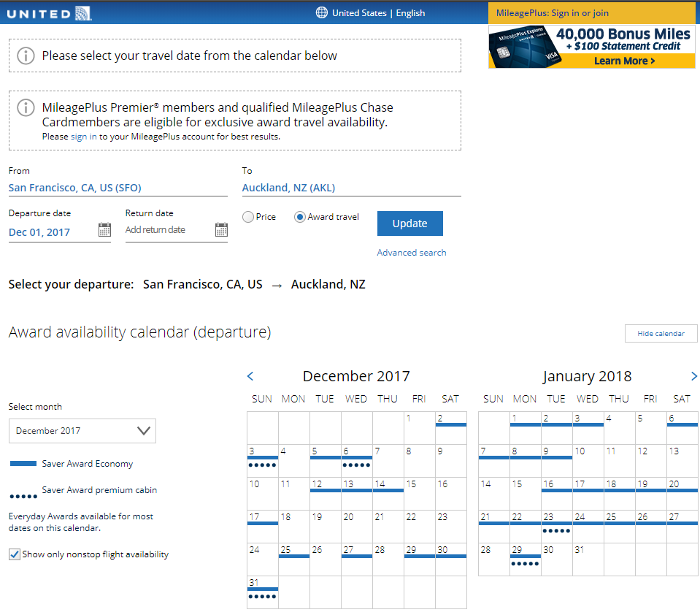700x615 pixels.
Task: Select January 1 in calendar
Action: (526, 428)
